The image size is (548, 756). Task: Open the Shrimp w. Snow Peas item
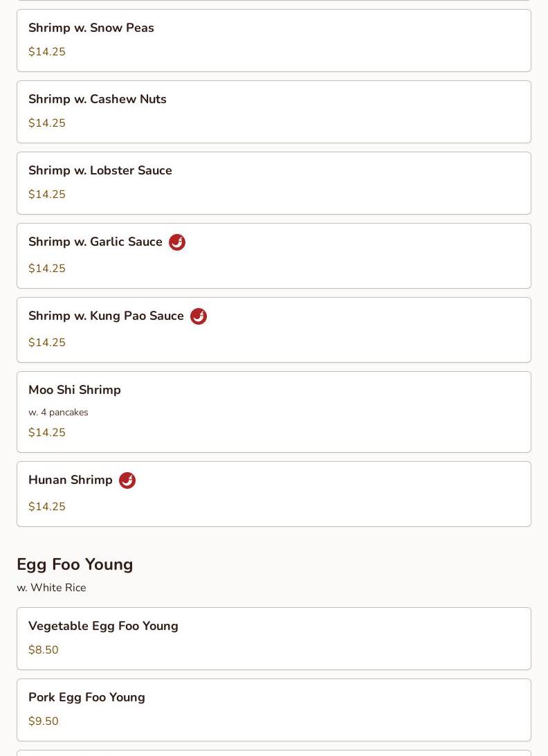91,28
